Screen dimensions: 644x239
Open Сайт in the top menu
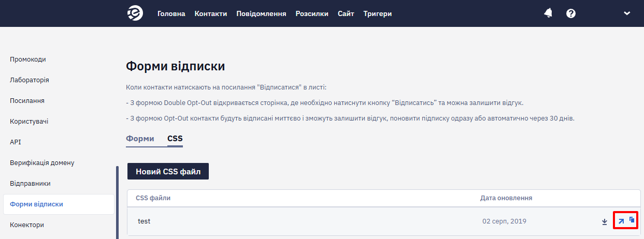pos(346,13)
